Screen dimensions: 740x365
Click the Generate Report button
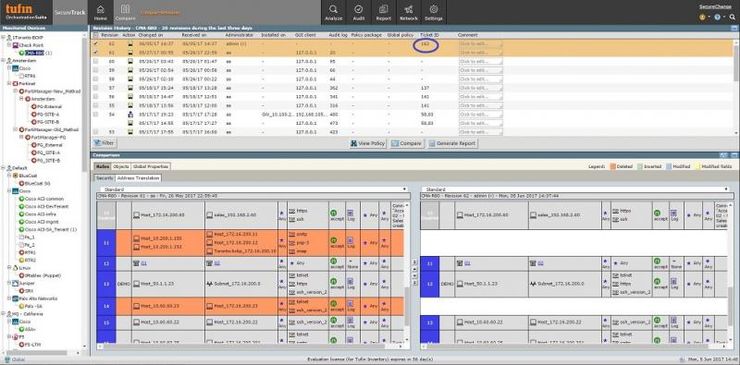tap(453, 143)
